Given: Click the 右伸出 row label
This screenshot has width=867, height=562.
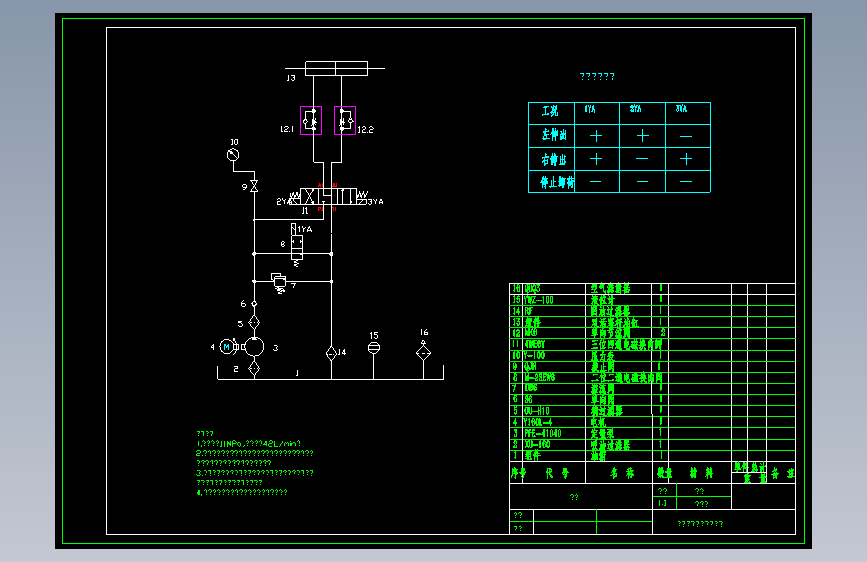Looking at the screenshot, I should point(554,160).
